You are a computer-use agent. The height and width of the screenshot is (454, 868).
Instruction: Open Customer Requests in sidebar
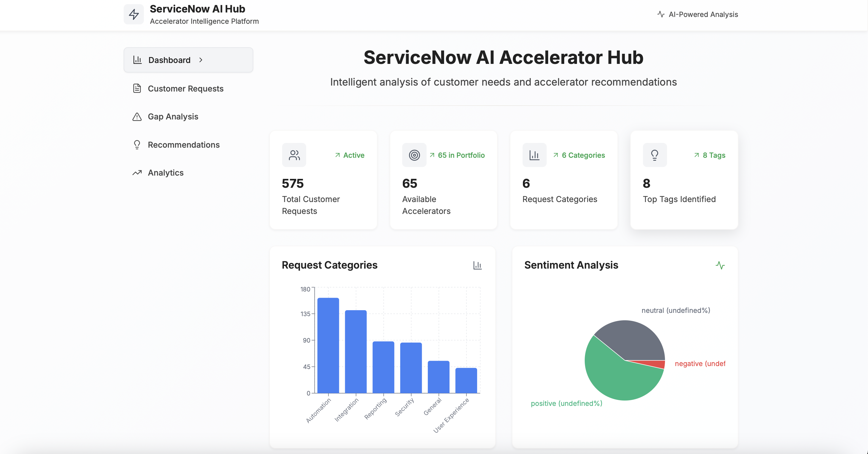185,89
